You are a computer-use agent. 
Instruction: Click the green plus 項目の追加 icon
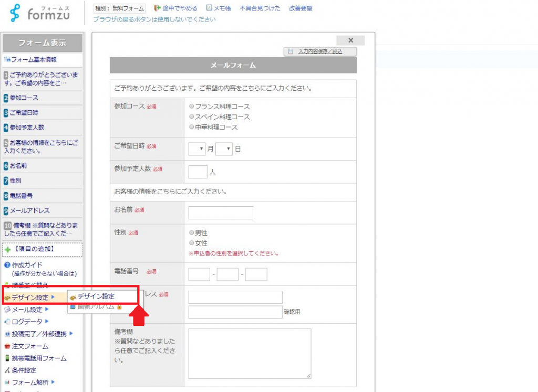[7, 249]
